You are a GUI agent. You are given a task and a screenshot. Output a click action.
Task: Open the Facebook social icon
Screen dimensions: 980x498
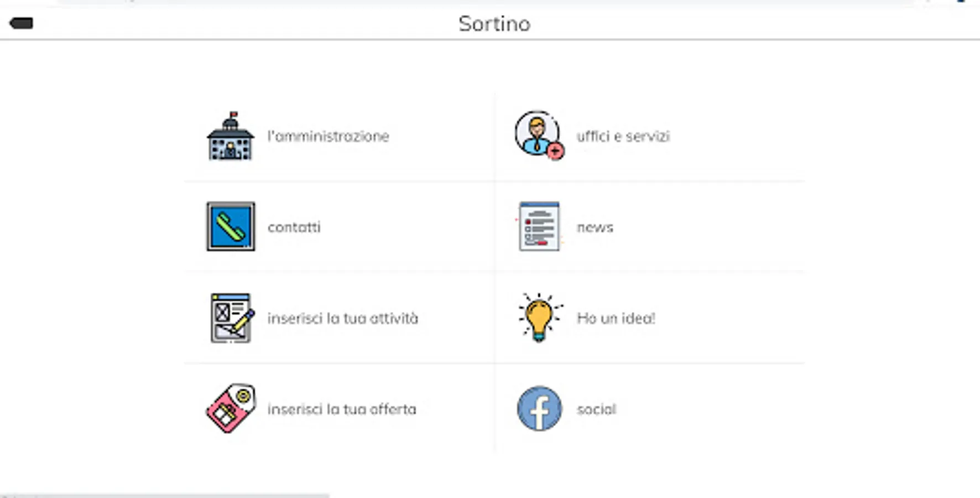tap(539, 409)
